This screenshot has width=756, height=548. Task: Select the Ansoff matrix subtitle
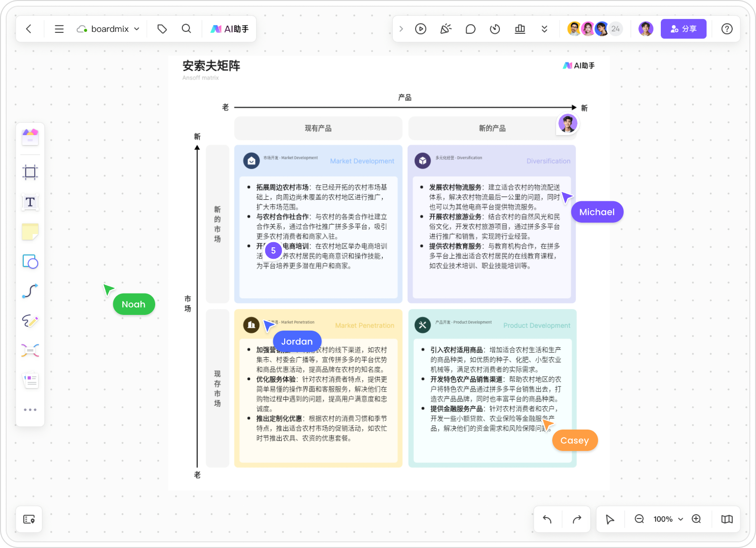tap(200, 78)
